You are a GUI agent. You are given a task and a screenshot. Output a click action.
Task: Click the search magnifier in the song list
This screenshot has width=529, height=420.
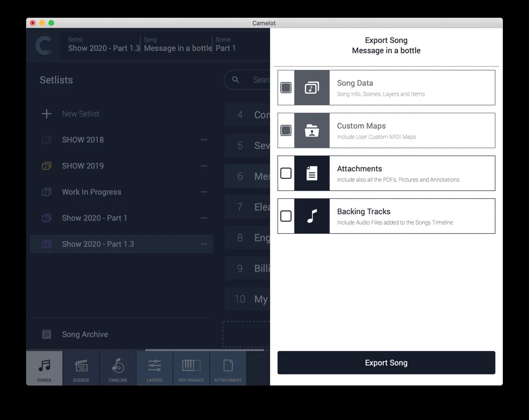click(236, 80)
